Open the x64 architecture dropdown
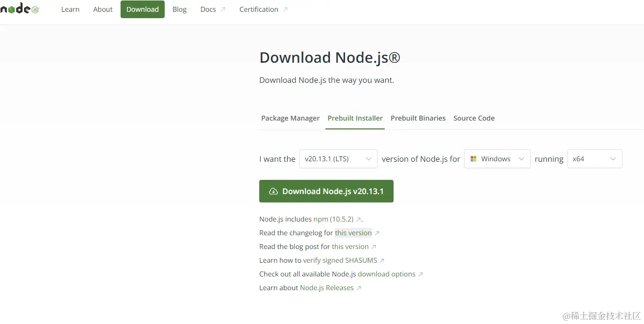The width and height of the screenshot is (644, 324). click(x=595, y=159)
